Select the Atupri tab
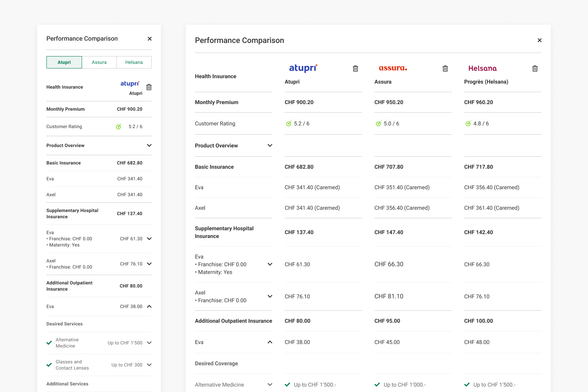588x392 pixels. [64, 62]
